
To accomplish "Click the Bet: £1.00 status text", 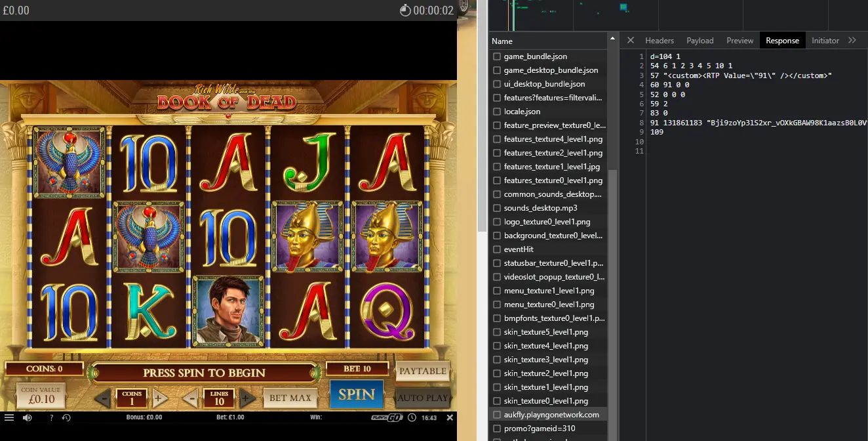I will [x=230, y=417].
